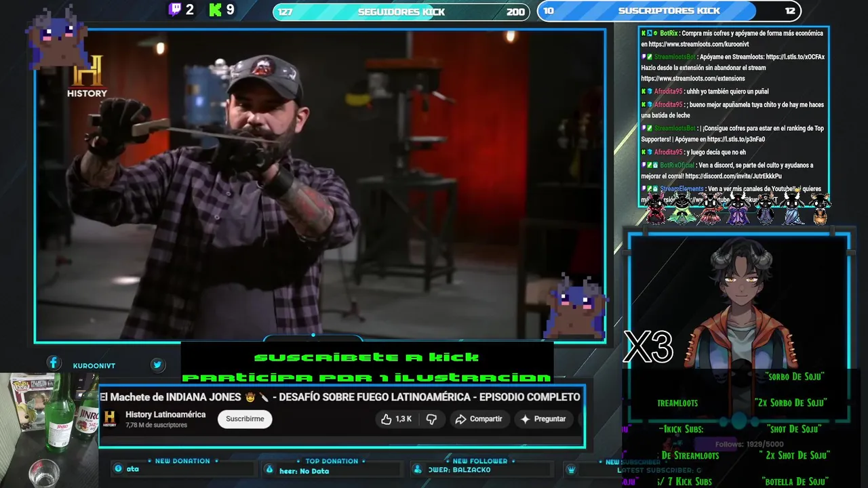Click the '2x Sorbo De Soju' reward
Image resolution: width=868 pixels, height=488 pixels.
pyautogui.click(x=791, y=403)
